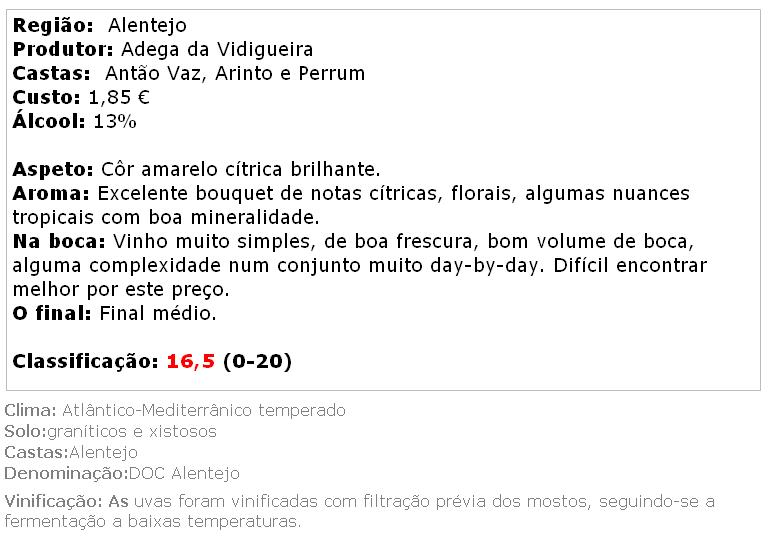This screenshot has height=539, width=769.
Task: Click the Álcool 13% value
Action: pyautogui.click(x=115, y=122)
